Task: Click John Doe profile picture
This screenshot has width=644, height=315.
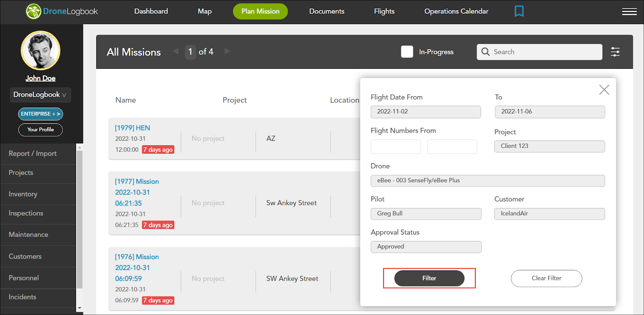Action: tap(41, 51)
